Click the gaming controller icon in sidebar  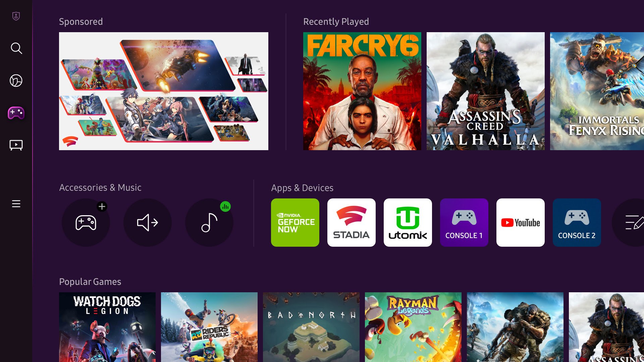(16, 113)
